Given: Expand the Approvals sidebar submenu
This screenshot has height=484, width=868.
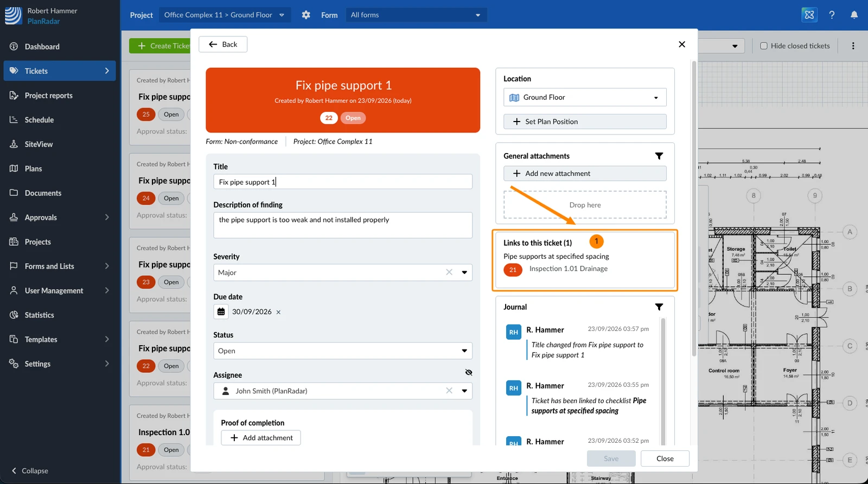Looking at the screenshot, I should coord(107,218).
